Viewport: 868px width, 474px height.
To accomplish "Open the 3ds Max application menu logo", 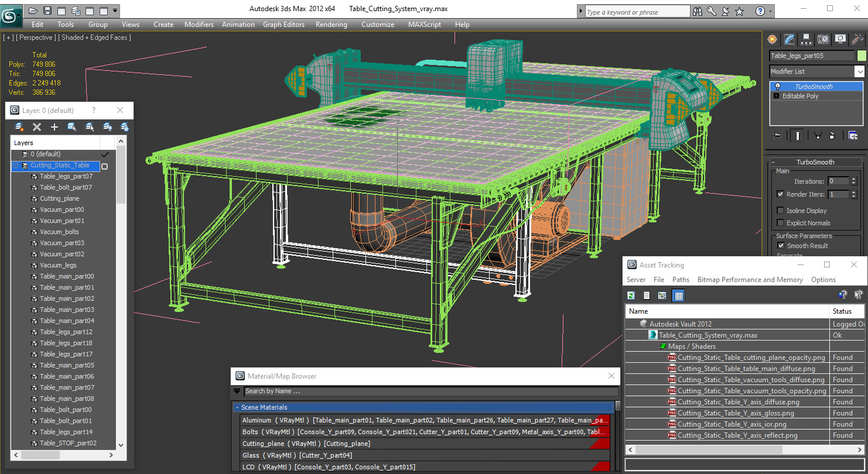I will coord(12,15).
